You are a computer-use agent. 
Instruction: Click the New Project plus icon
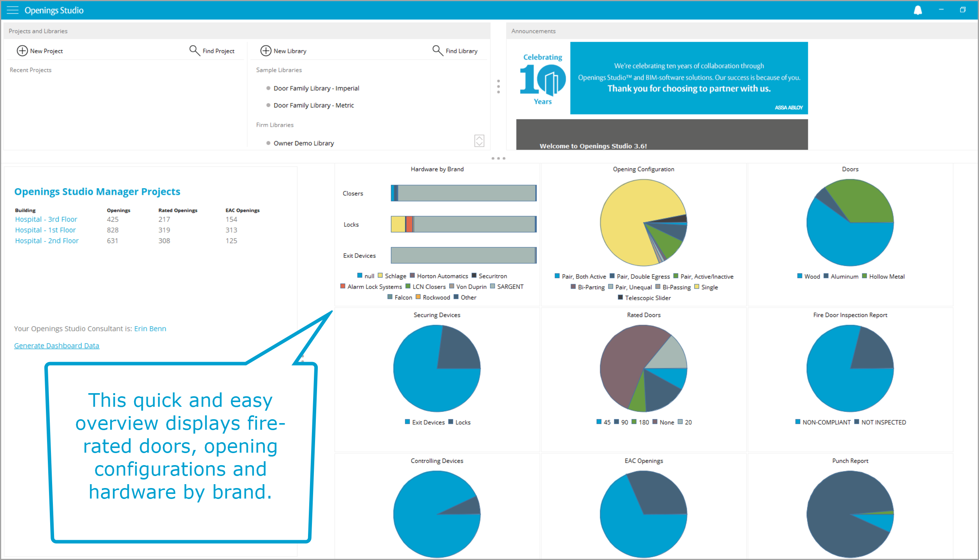[22, 51]
